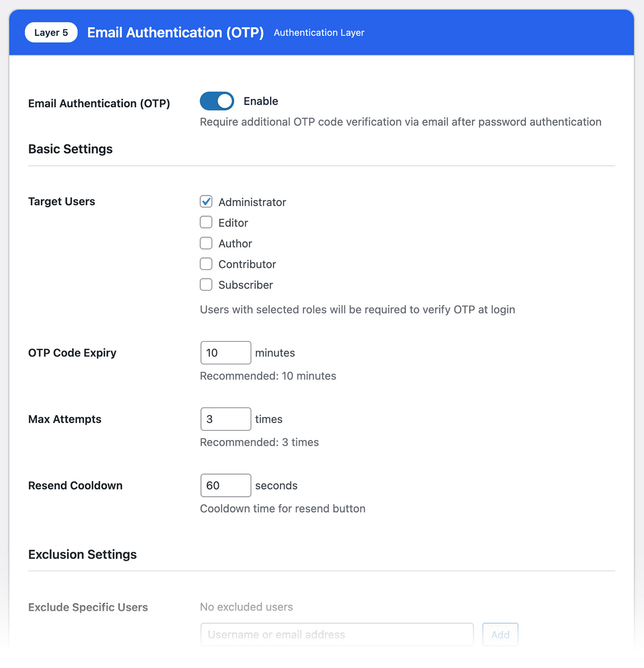Image resolution: width=644 pixels, height=668 pixels.
Task: Click the 'No excluded users' text
Action: click(x=246, y=607)
